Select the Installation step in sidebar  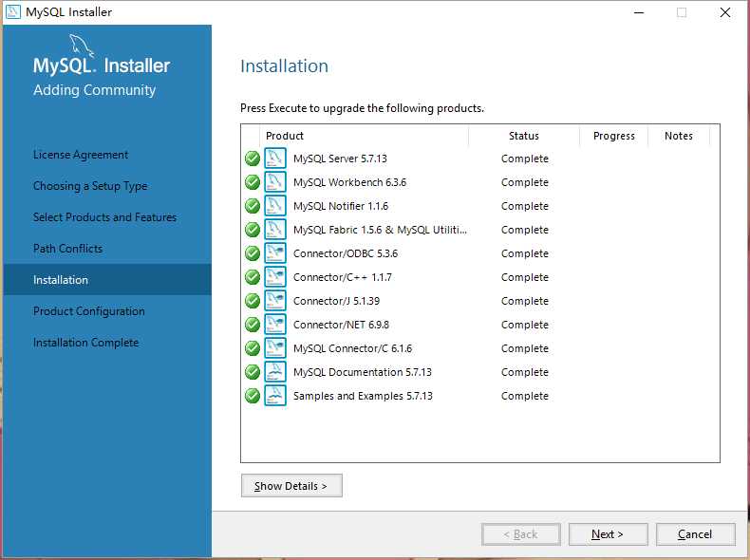(x=107, y=280)
